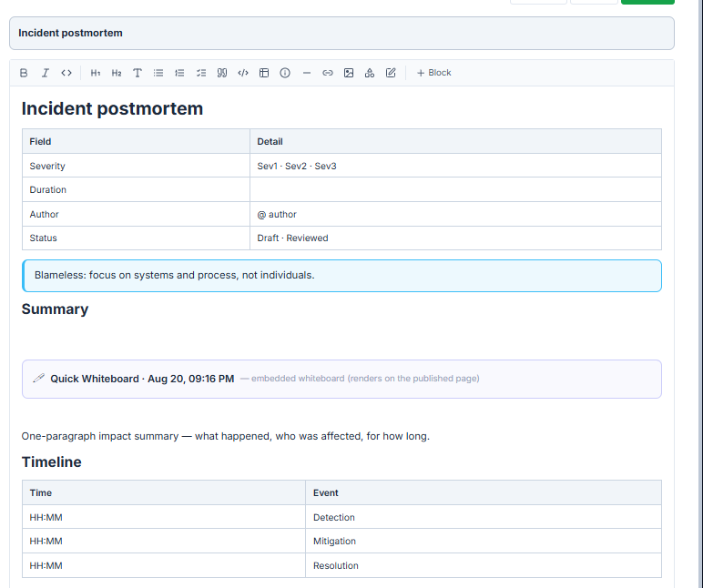Viewport: 703px width, 588px height.
Task: Insert a whiteboard sketch
Action: [391, 73]
